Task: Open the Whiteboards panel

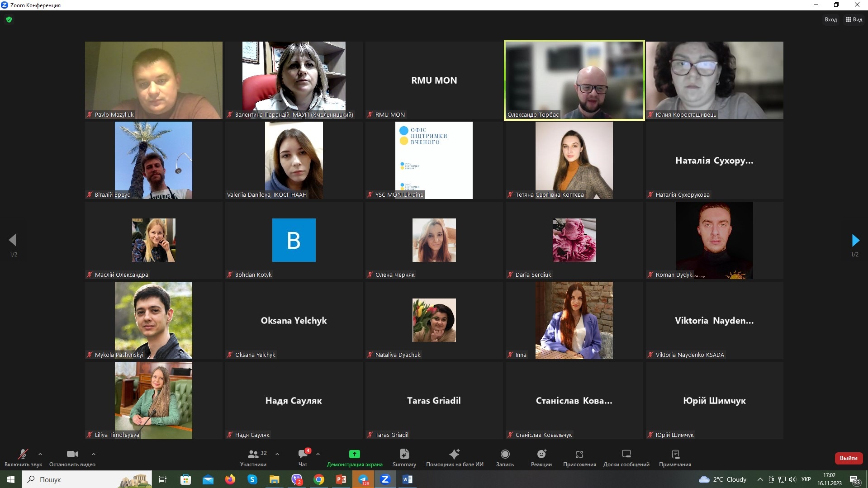Action: click(x=626, y=454)
